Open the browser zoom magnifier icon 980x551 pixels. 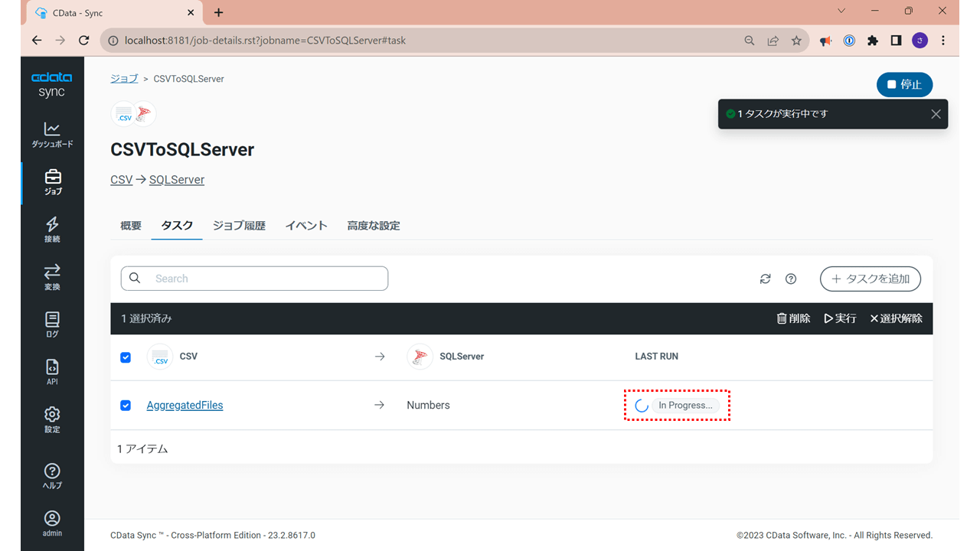point(750,41)
